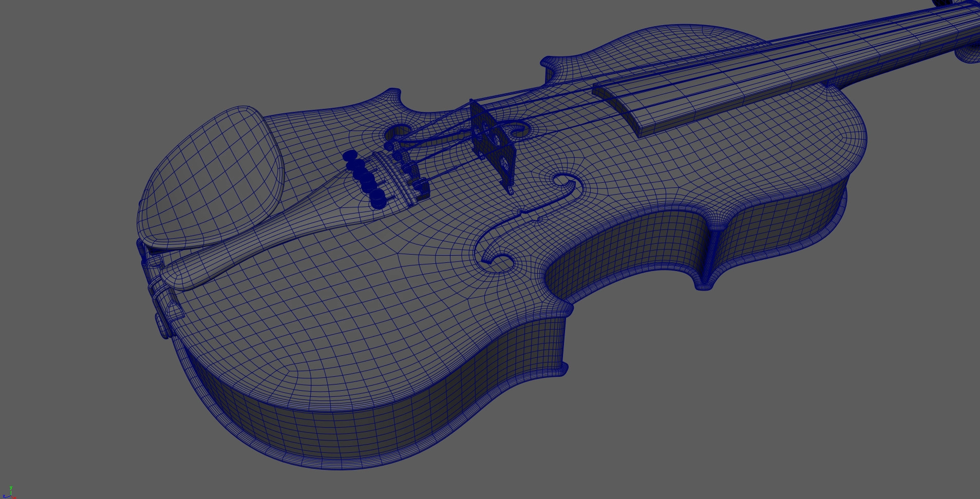980x499 pixels.
Task: Select the violin bridge mesh
Action: (494, 143)
